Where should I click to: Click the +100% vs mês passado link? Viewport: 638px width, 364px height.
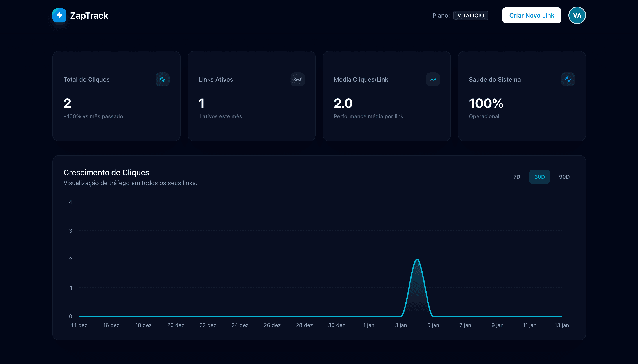click(x=93, y=116)
